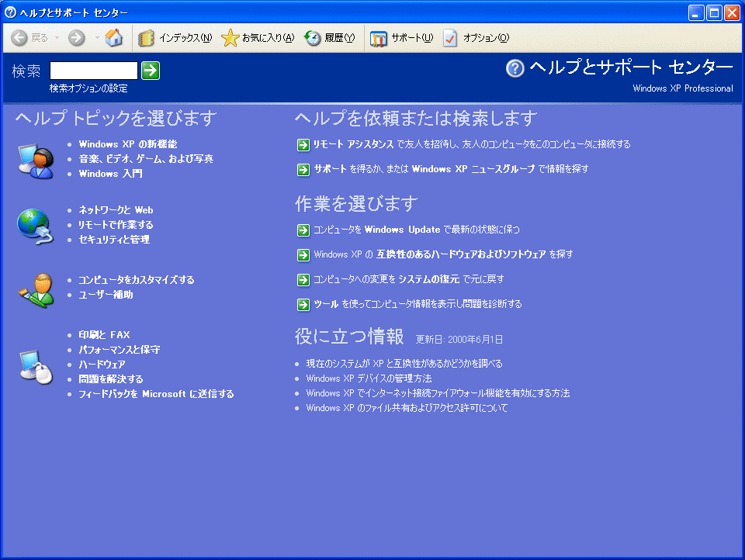Viewport: 745px width, 560px height.
Task: Click green arrow beside Windows Update task
Action: click(303, 230)
